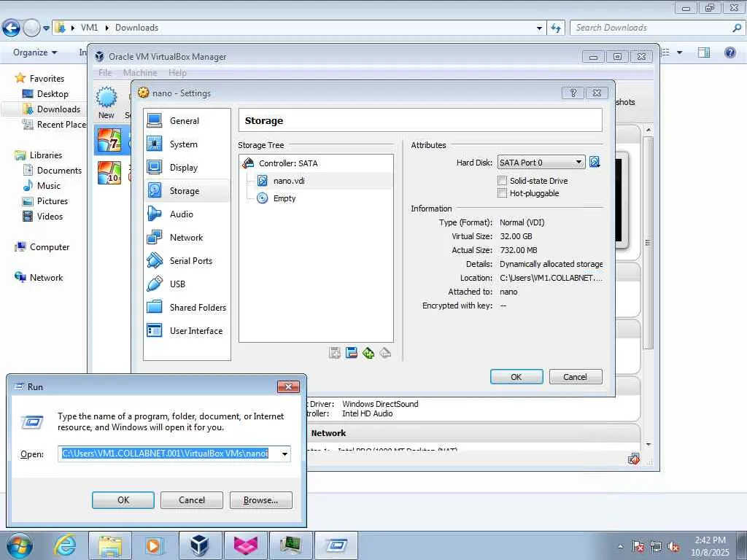This screenshot has width=747, height=560.
Task: Click Browse... in Run dialog
Action: 260,500
